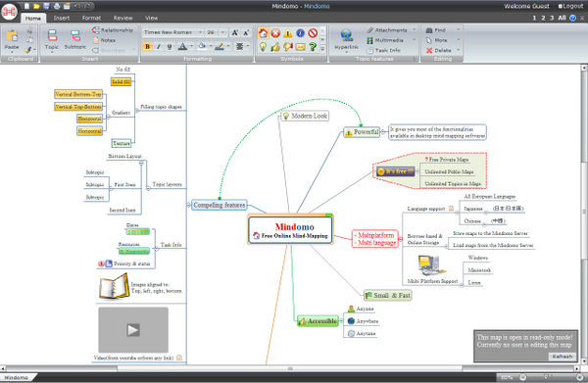Toggle Bold formatting
This screenshot has height=383, width=588.
tap(147, 46)
